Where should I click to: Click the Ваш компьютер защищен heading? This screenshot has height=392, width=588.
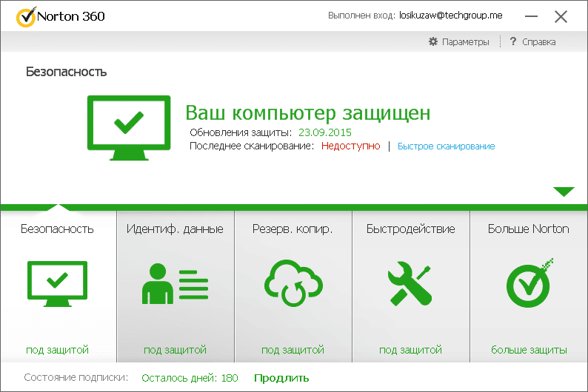tap(308, 113)
